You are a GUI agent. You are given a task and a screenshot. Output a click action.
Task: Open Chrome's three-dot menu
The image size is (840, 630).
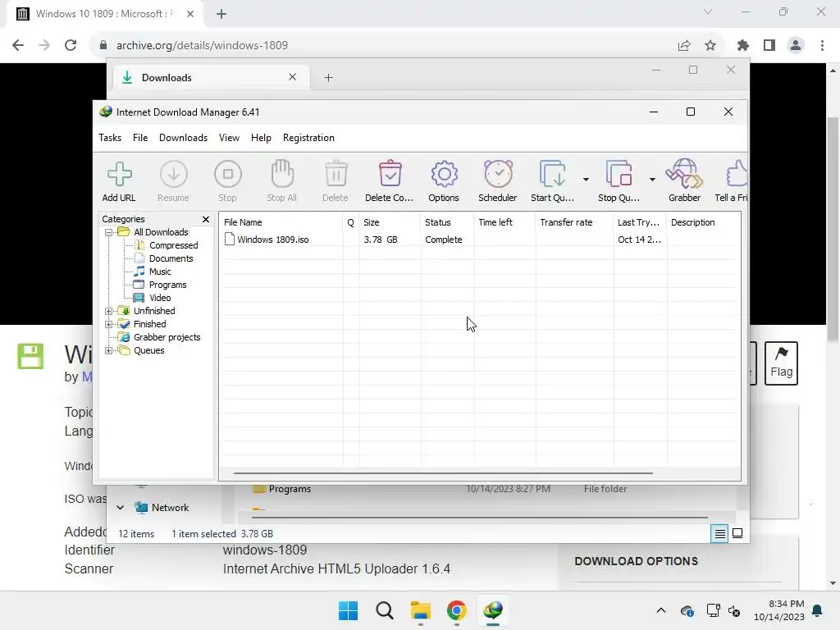(x=822, y=46)
